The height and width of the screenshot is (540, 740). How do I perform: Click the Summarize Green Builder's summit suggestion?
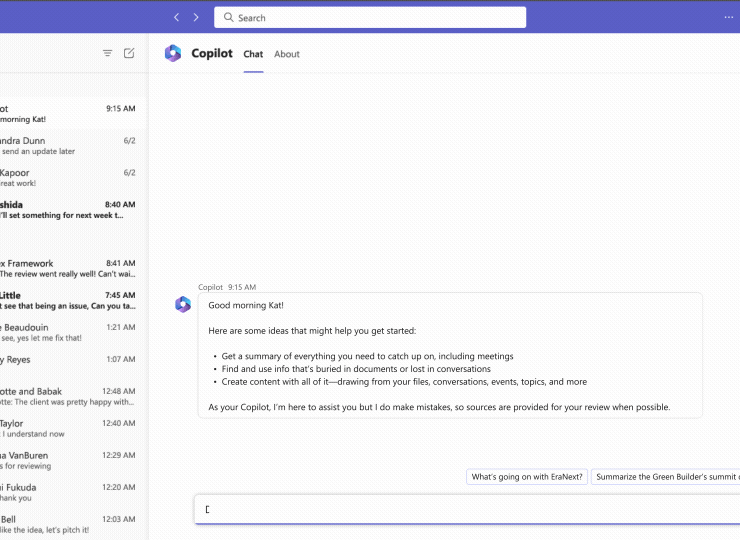pos(665,477)
